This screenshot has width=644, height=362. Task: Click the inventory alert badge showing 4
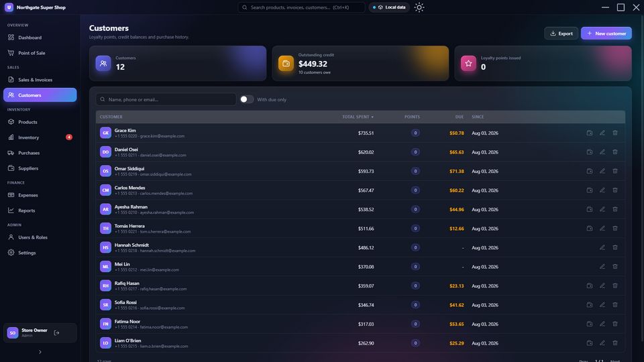(x=69, y=137)
